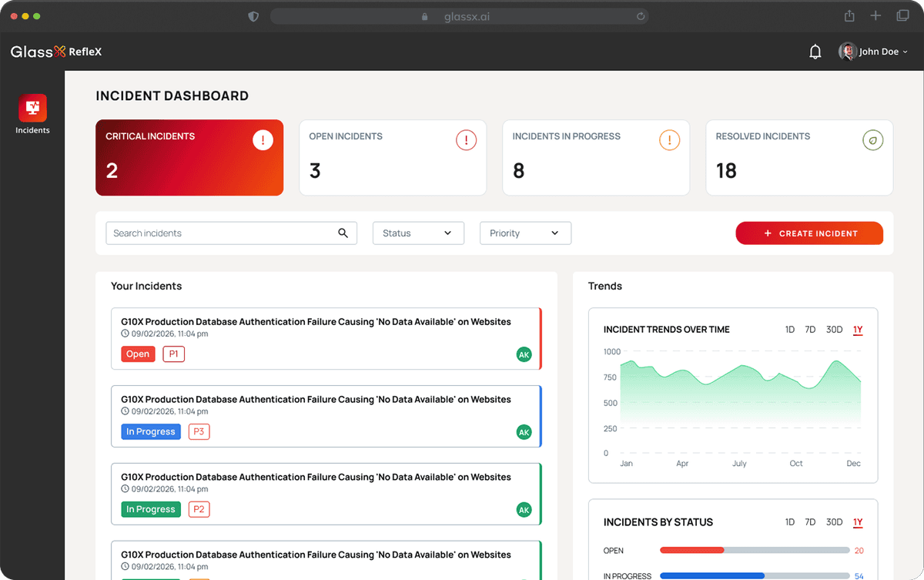Click the clock icon on the P2 incident
Viewport: 924px width, 580px height.
[123, 488]
